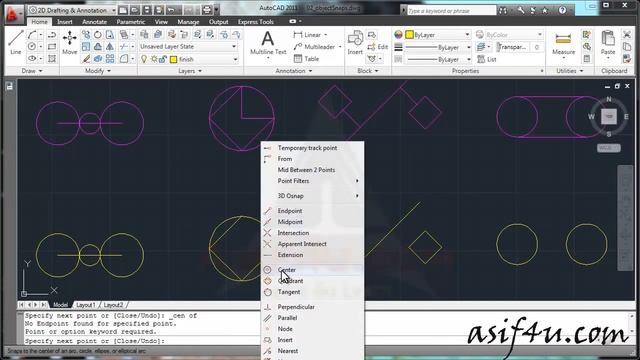Click the Open file icon in the quick access toolbar
This screenshot has height=360, width=640.
click(x=134, y=10)
